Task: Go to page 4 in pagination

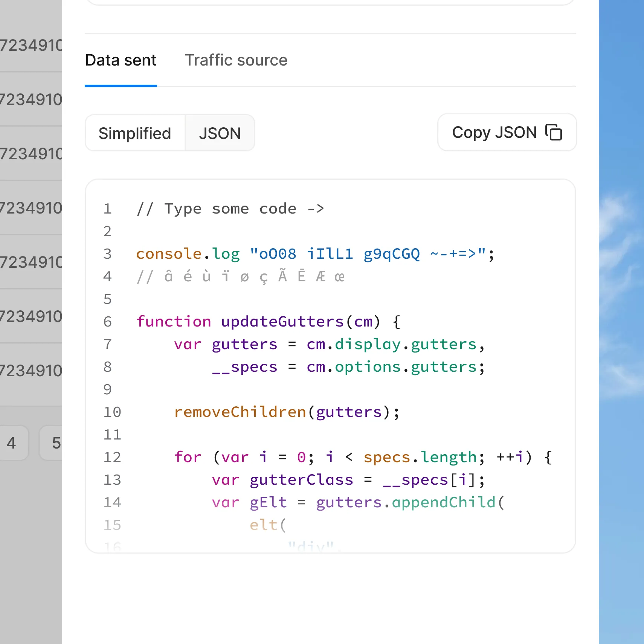Action: pos(11,443)
